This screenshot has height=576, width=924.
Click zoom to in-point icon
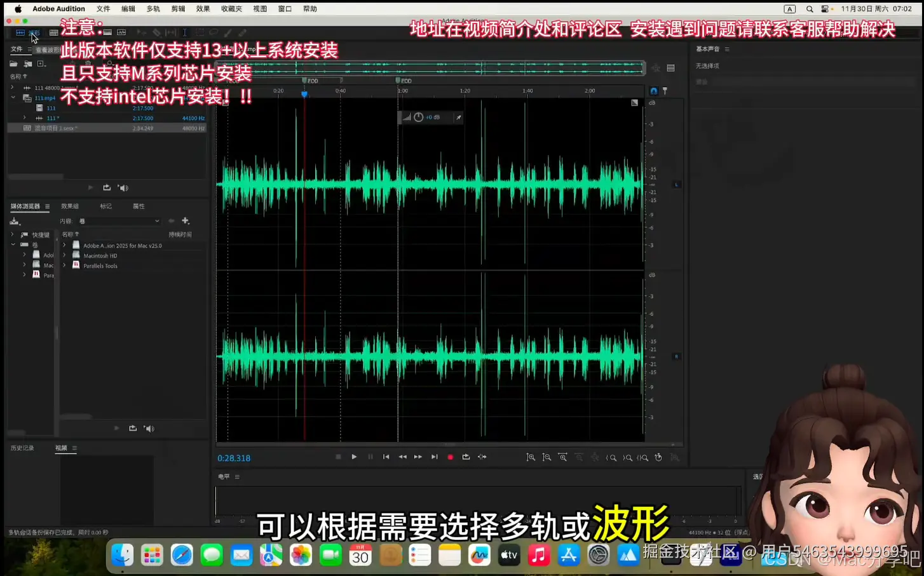click(611, 457)
